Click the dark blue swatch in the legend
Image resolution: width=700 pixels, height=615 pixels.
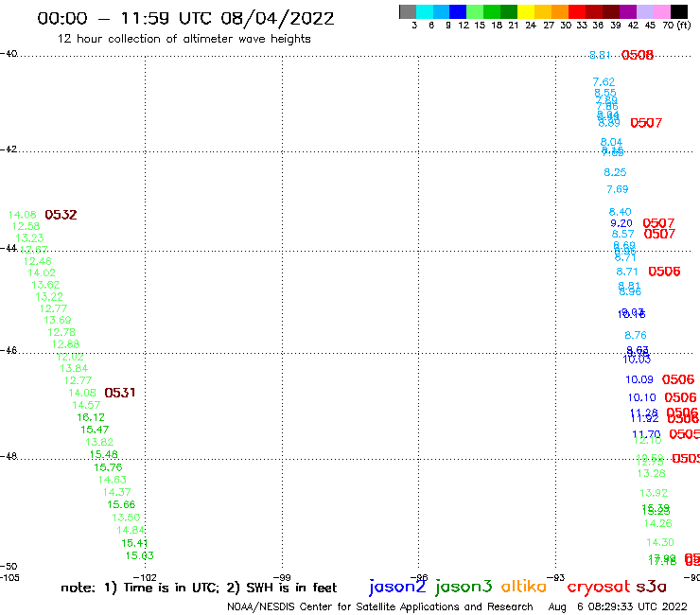[x=458, y=11]
